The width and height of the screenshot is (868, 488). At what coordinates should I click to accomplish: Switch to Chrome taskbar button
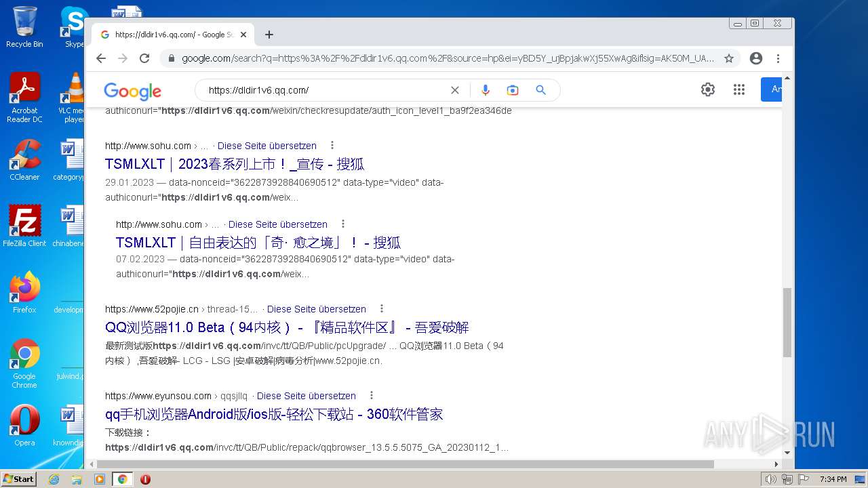(x=123, y=479)
